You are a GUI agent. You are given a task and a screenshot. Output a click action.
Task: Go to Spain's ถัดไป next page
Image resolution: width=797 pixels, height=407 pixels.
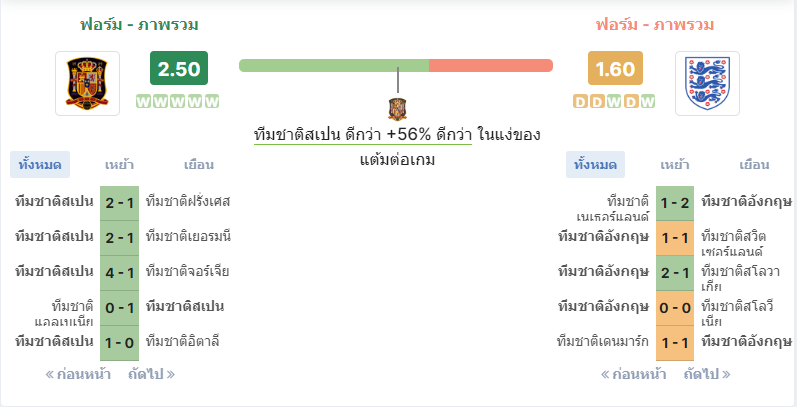151,374
